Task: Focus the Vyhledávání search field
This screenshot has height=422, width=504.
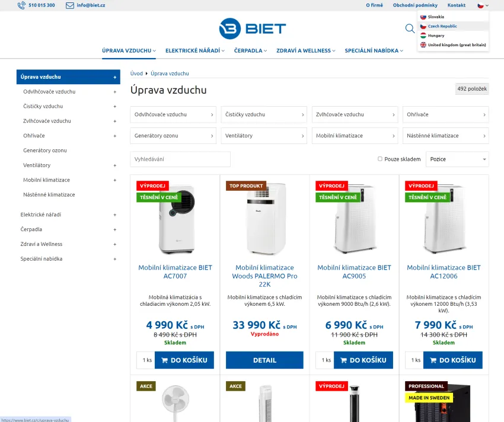Action: pos(180,159)
